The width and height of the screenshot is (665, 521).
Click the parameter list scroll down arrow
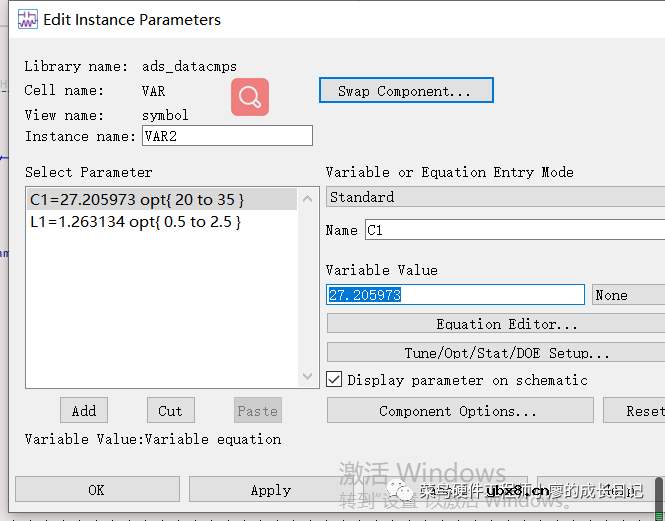tap(308, 377)
